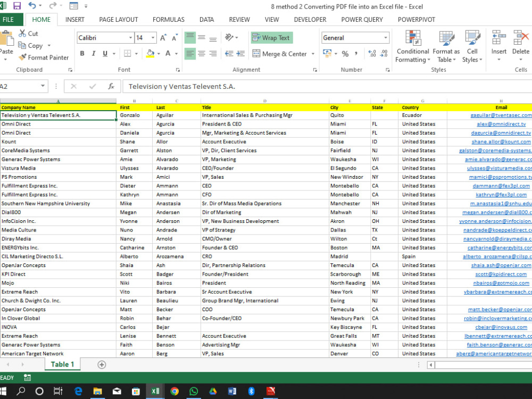Apply bold formatting

click(x=82, y=53)
